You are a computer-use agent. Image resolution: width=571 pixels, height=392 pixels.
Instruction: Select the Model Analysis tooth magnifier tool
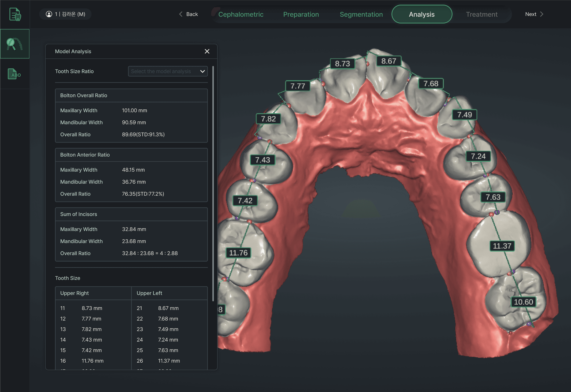click(x=15, y=44)
